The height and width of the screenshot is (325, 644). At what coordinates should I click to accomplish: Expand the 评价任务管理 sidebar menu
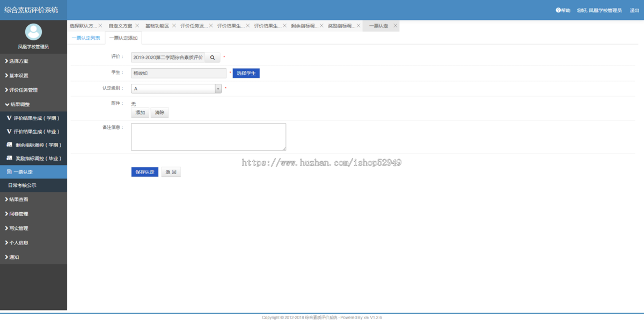point(33,90)
